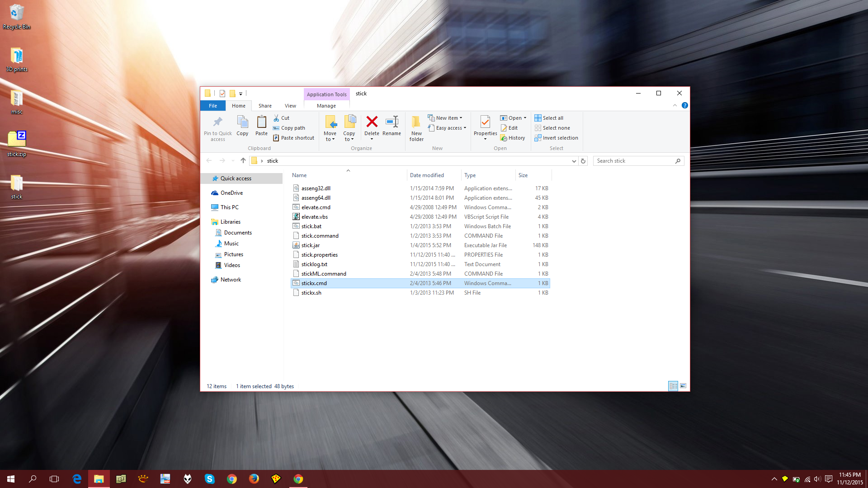Open Explorer Help question mark icon
The image size is (868, 488).
685,105
